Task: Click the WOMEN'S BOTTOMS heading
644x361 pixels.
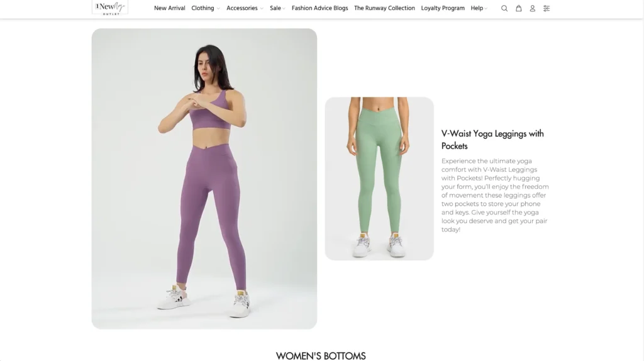Action: (x=321, y=356)
